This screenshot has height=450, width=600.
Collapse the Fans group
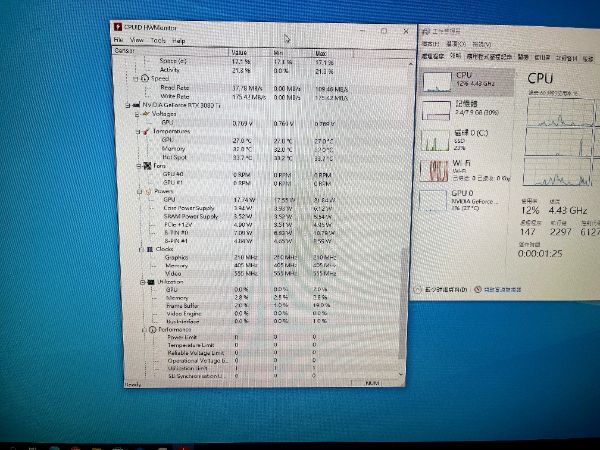click(x=139, y=166)
